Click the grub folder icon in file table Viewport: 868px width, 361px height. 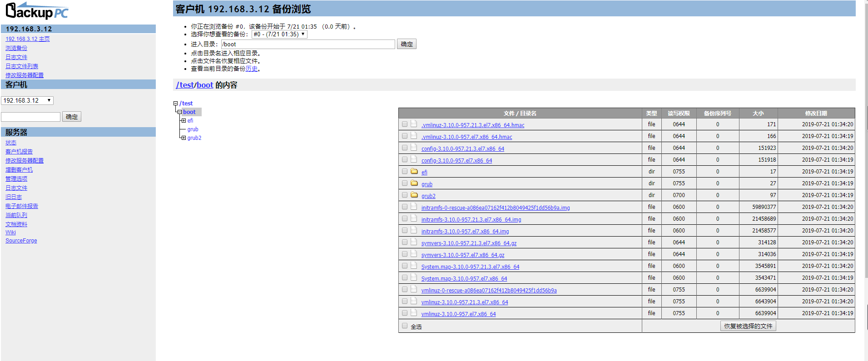coord(414,183)
